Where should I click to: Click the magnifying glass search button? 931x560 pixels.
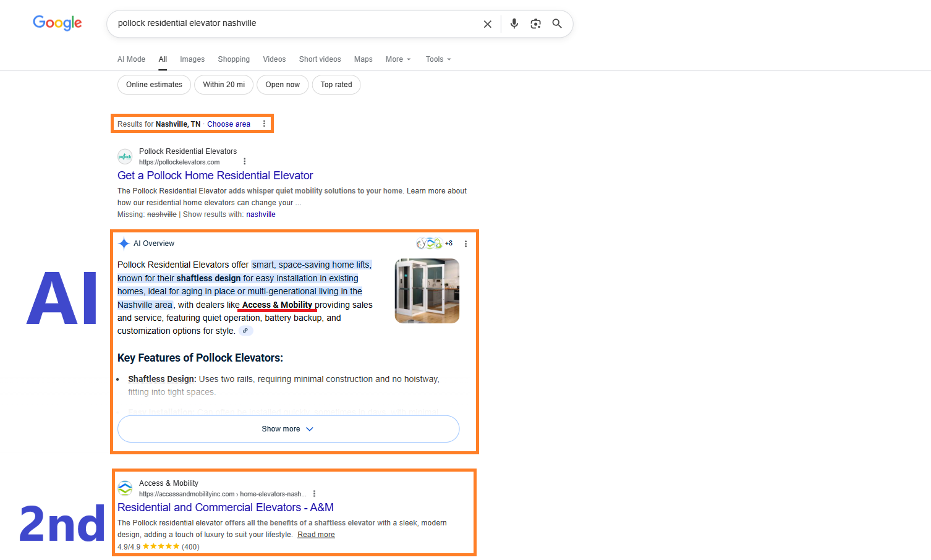pos(557,23)
